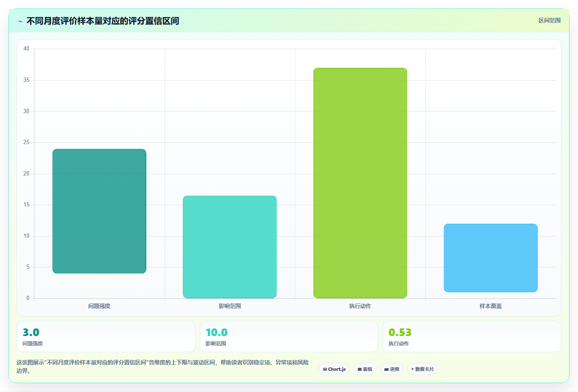
Task: Click the Chart.js tag
Action: click(334, 369)
